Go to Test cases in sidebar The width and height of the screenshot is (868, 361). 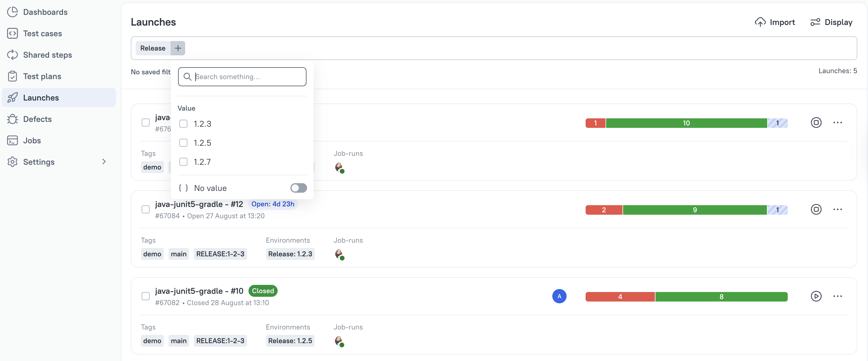[x=43, y=33]
